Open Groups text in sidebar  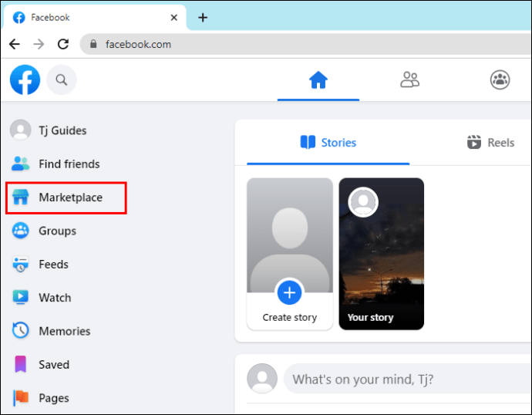[57, 231]
